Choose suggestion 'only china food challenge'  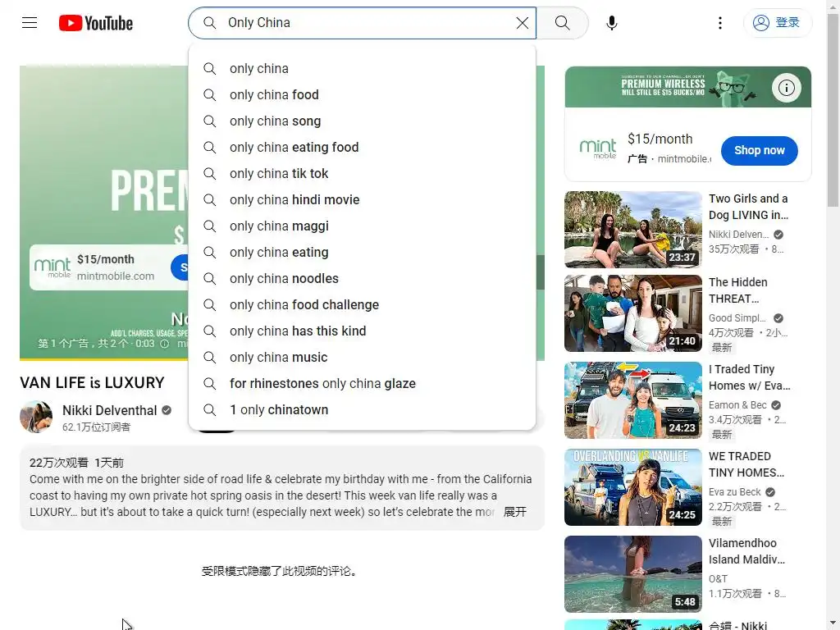362,305
